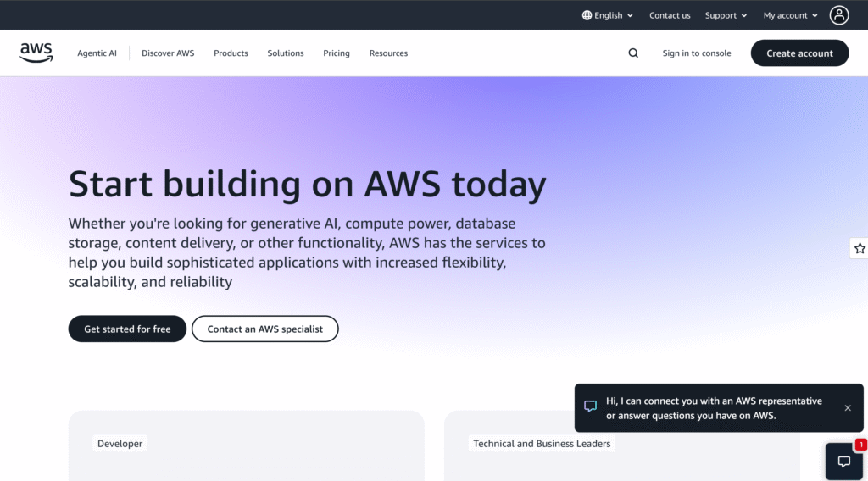This screenshot has height=481, width=868.
Task: Go to the Pricing menu item
Action: (337, 53)
